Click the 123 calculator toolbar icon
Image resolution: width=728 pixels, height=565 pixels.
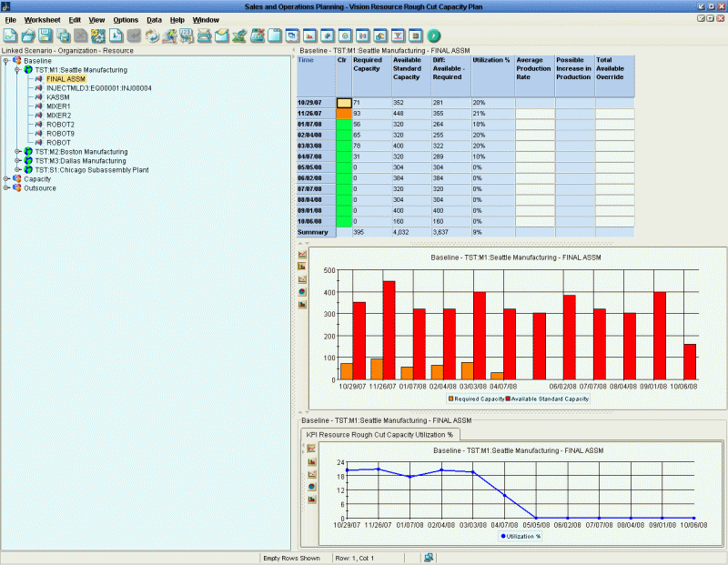pos(187,35)
